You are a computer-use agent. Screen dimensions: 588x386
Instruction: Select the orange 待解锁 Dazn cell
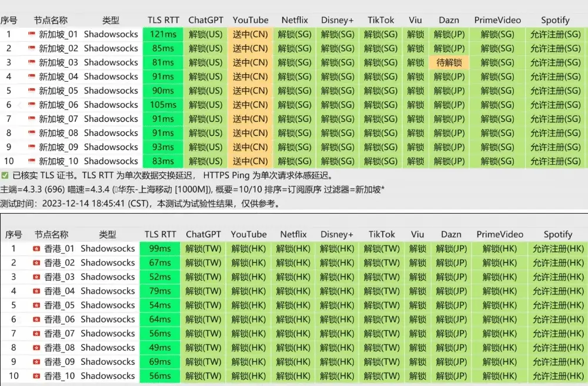click(449, 62)
